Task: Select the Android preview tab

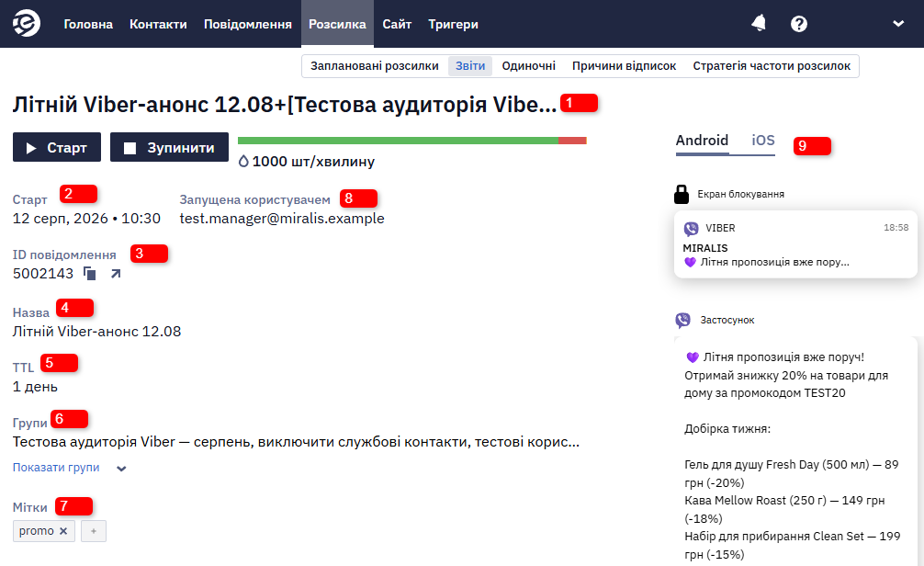Action: (702, 141)
